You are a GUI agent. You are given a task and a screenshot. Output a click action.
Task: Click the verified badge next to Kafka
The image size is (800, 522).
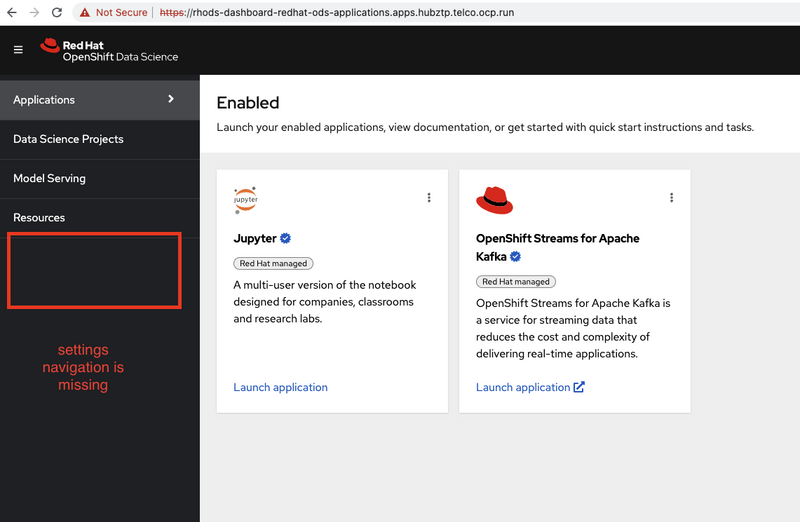[x=515, y=257]
